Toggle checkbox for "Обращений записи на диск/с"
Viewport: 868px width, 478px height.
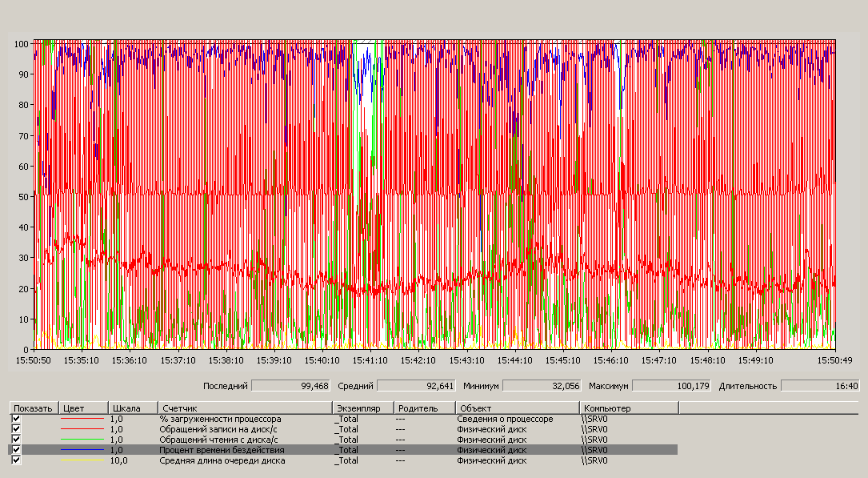click(x=16, y=429)
